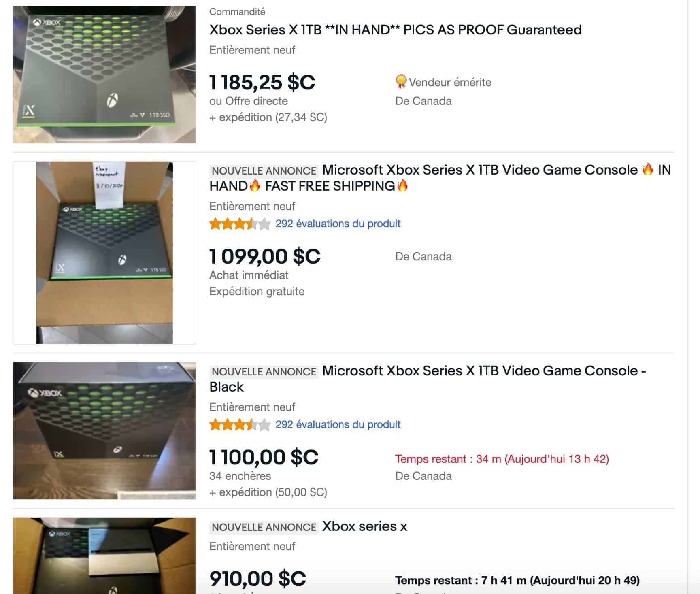Open the 'Xbox Series X 1TB IN HAND' listing title

(395, 30)
